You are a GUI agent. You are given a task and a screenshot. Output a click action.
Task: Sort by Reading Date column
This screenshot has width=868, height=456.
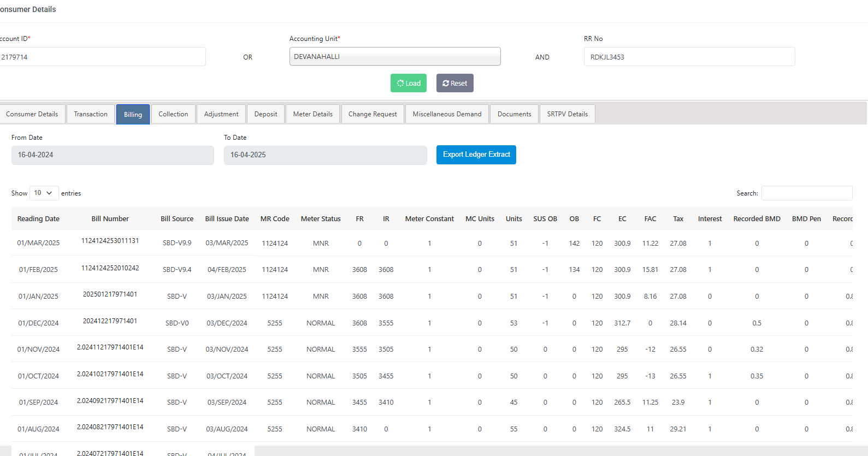point(38,219)
